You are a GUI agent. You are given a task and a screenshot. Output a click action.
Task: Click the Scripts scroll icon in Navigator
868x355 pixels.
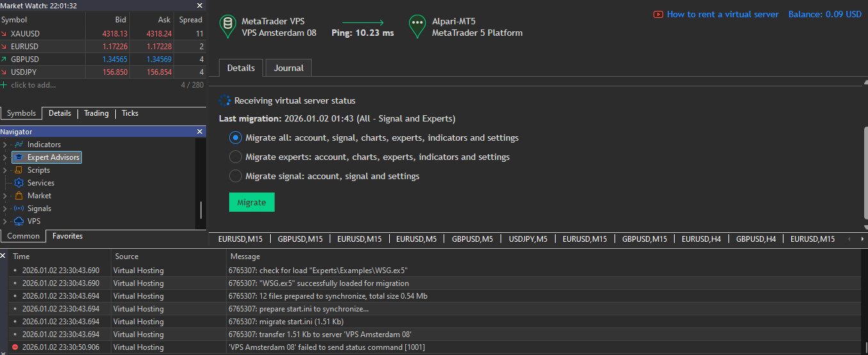pos(19,170)
